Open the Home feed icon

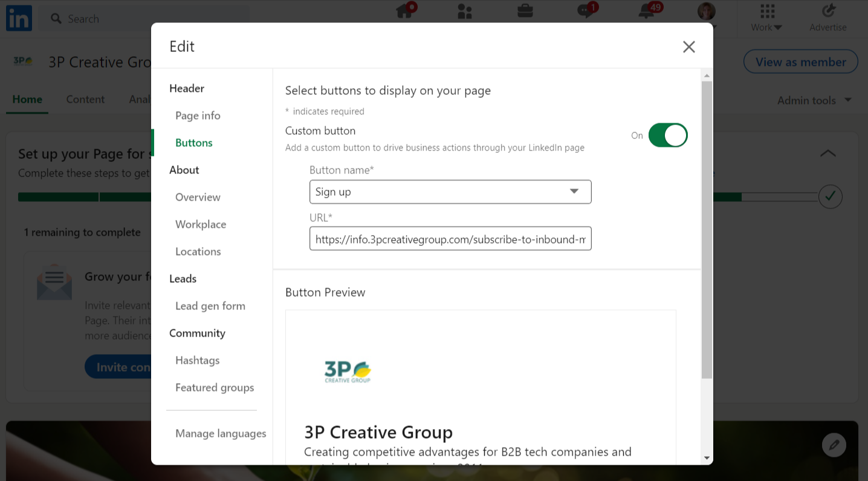404,11
